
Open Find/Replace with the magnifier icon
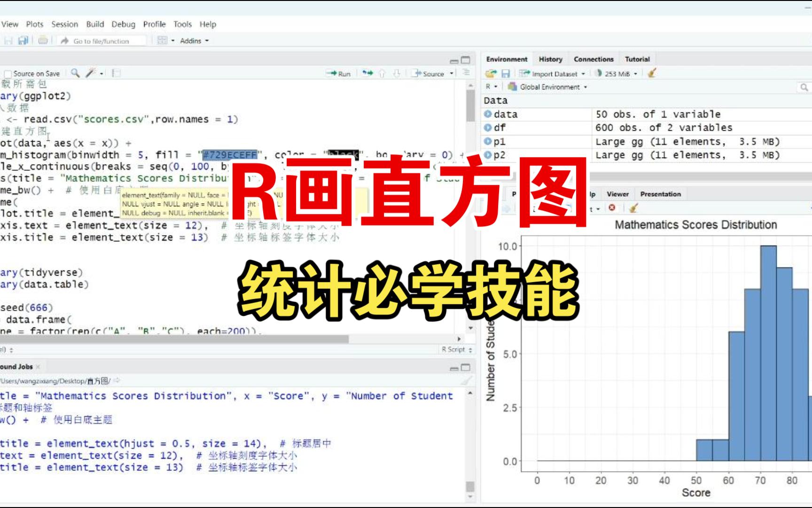point(74,73)
